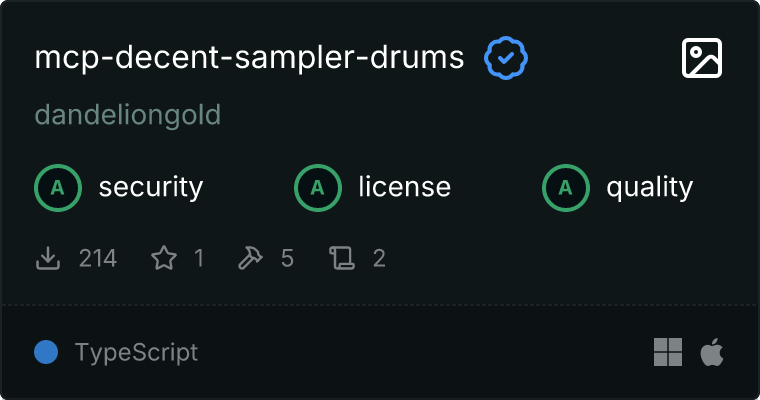Screen dimensions: 760x400
Task: Click the image placeholder icon
Action: tap(701, 59)
